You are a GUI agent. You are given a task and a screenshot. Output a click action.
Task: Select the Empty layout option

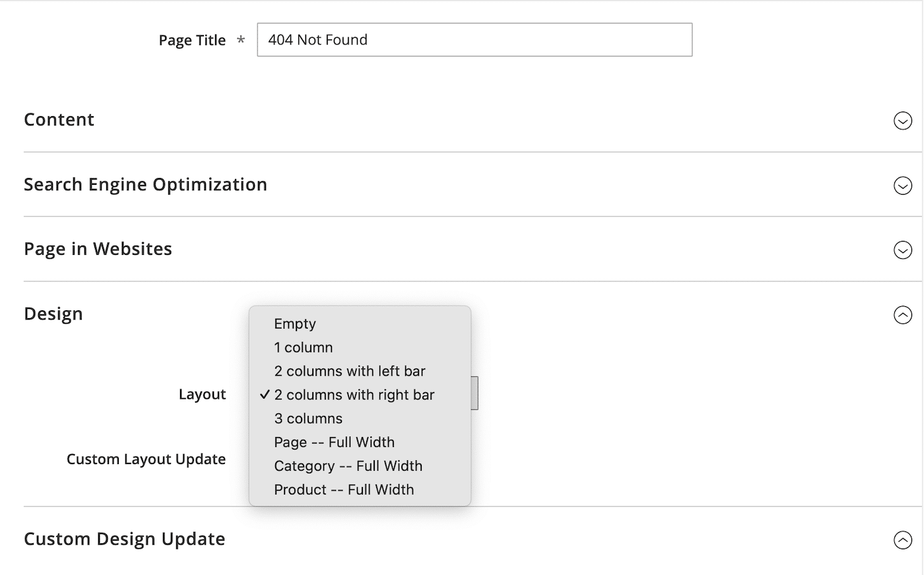(x=295, y=323)
